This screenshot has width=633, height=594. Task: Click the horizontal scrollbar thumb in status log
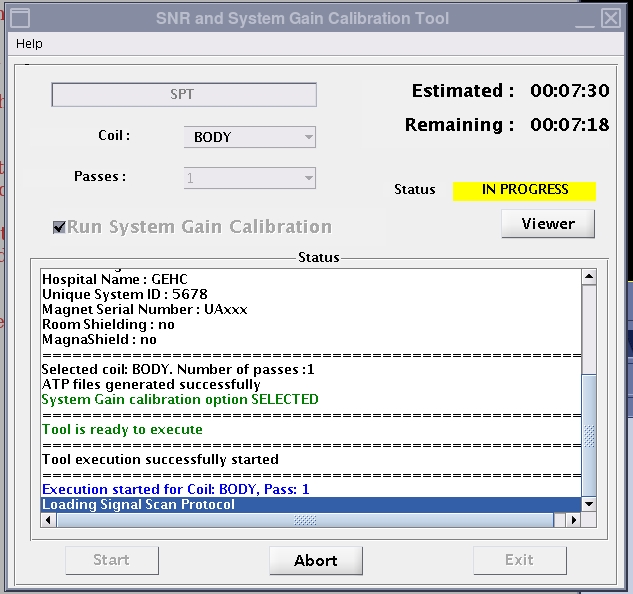pyautogui.click(x=306, y=520)
